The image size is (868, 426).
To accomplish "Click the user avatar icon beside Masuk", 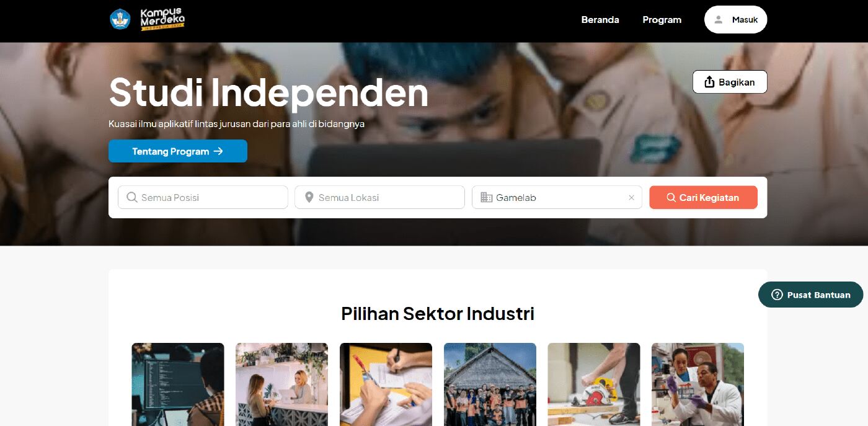I will [x=719, y=20].
